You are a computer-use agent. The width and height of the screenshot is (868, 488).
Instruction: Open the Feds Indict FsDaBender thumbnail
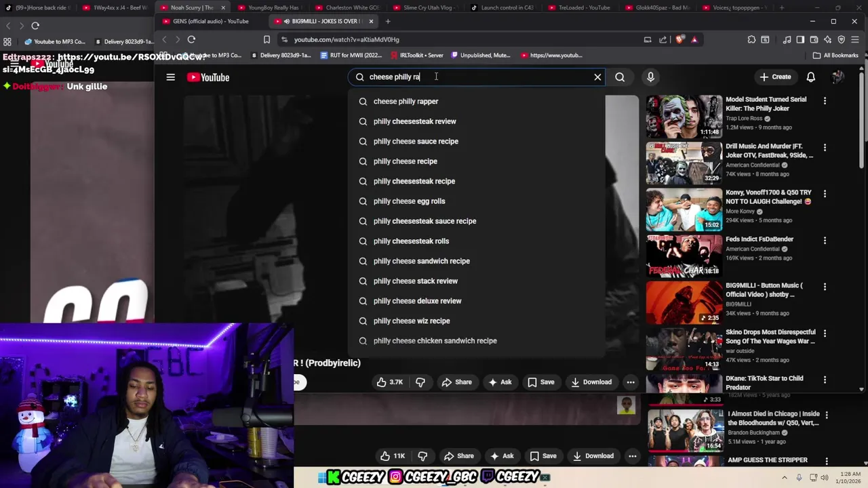684,256
